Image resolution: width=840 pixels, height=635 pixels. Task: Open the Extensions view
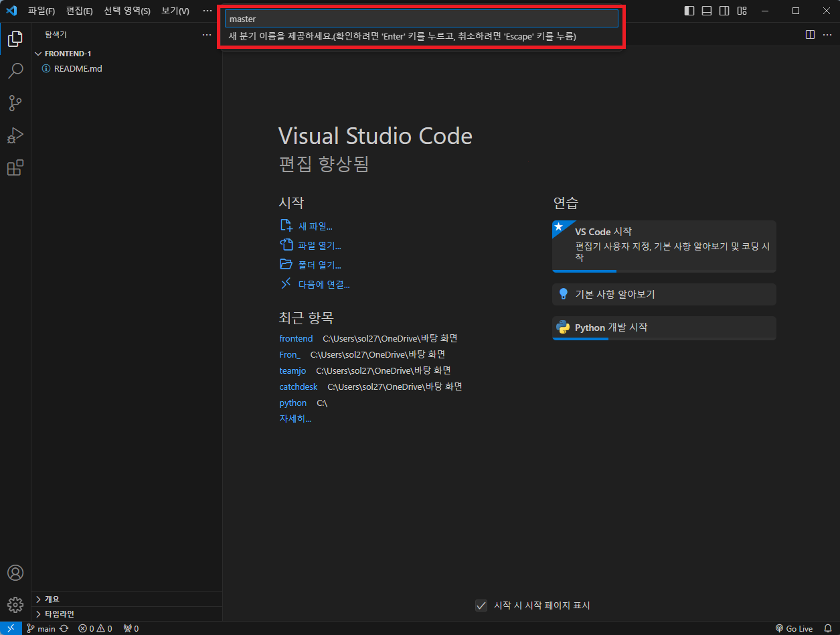pyautogui.click(x=15, y=167)
